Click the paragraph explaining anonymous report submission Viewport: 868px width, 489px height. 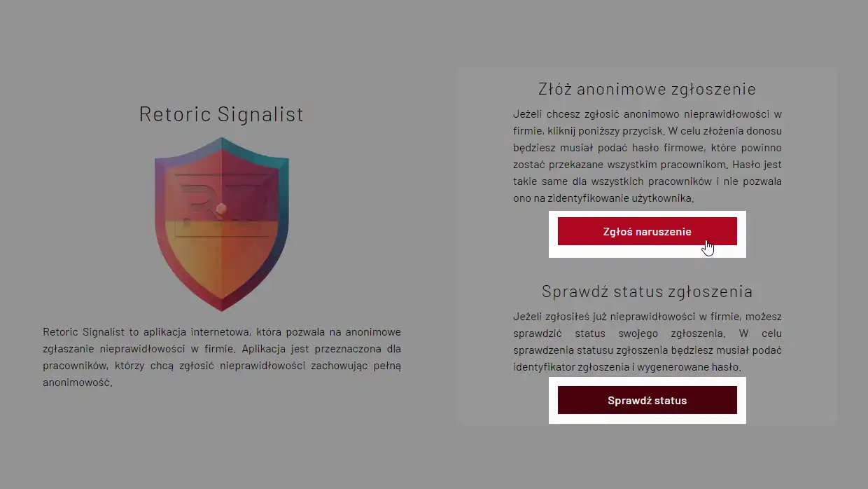[647, 156]
